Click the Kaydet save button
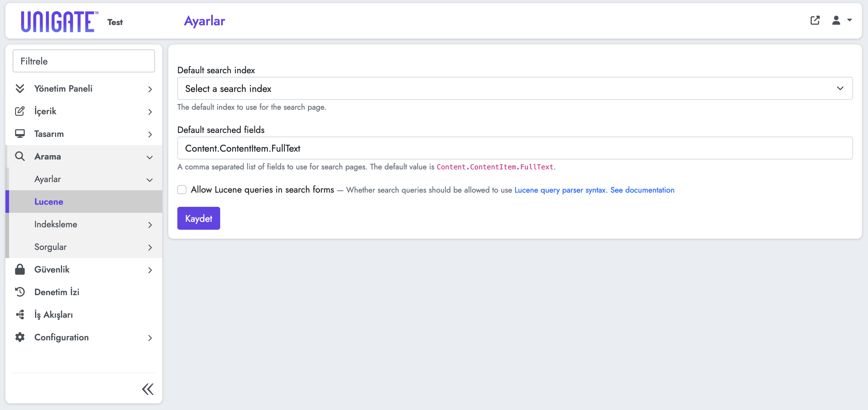This screenshot has width=868, height=410. point(198,218)
